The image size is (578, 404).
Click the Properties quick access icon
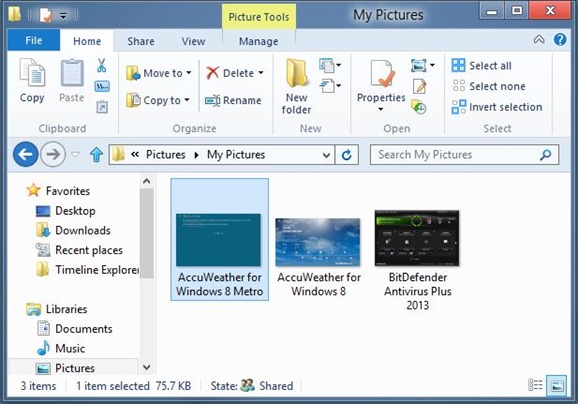[x=46, y=15]
